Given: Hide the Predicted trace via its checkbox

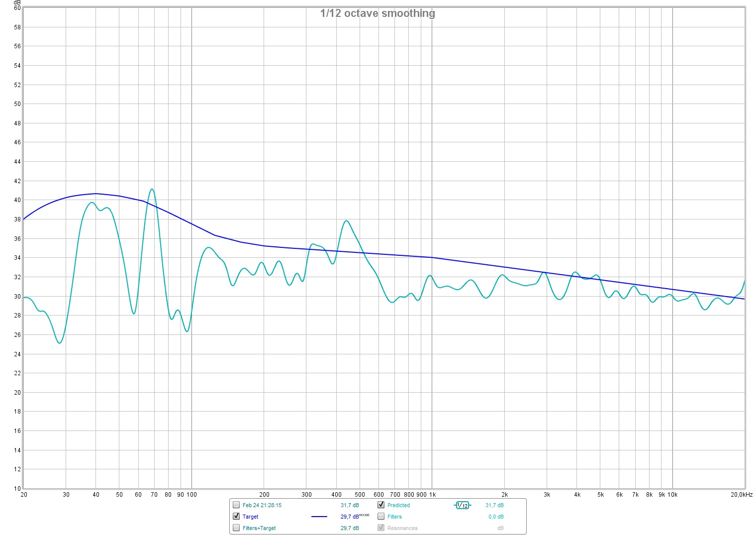Looking at the screenshot, I should [381, 505].
